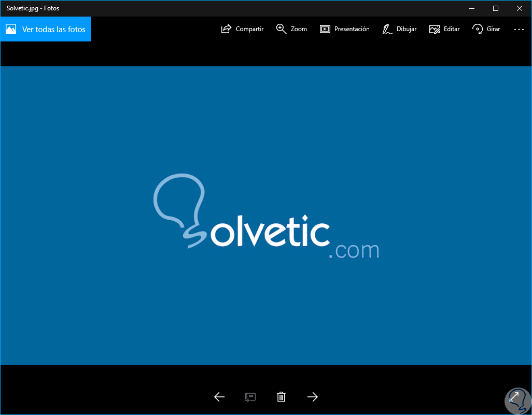Maximize the Fotos window
This screenshot has height=415, width=532.
point(496,8)
